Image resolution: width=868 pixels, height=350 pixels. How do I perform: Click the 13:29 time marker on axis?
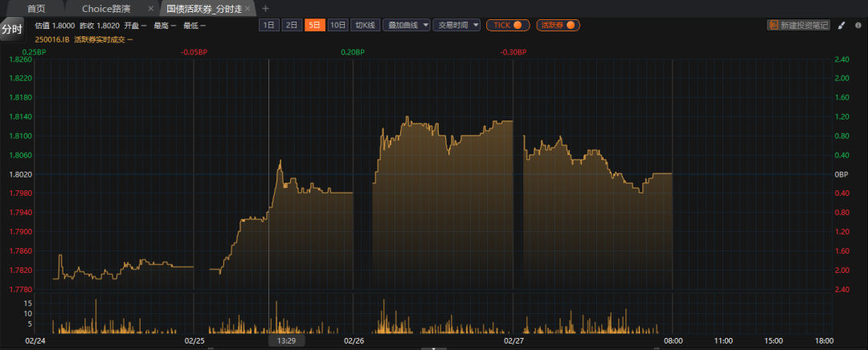pyautogui.click(x=286, y=340)
